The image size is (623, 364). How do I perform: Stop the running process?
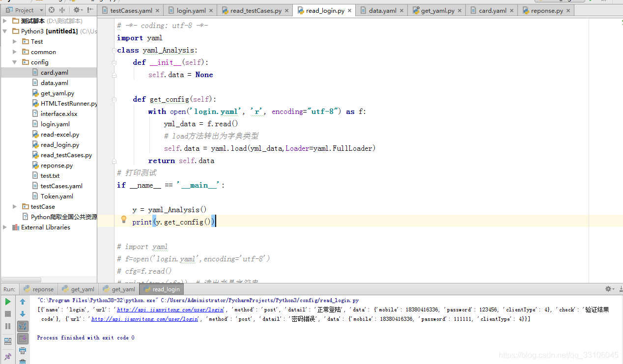click(x=7, y=313)
